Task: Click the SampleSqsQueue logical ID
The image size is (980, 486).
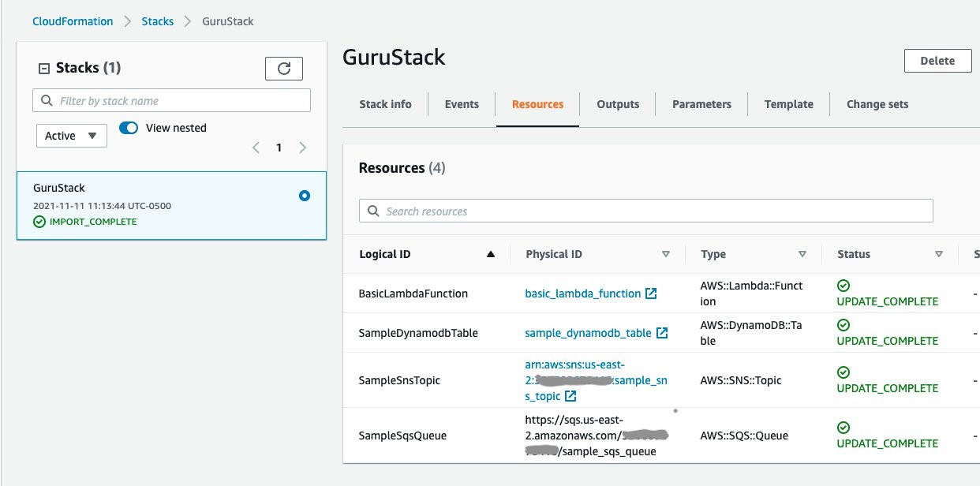Action: click(x=402, y=436)
